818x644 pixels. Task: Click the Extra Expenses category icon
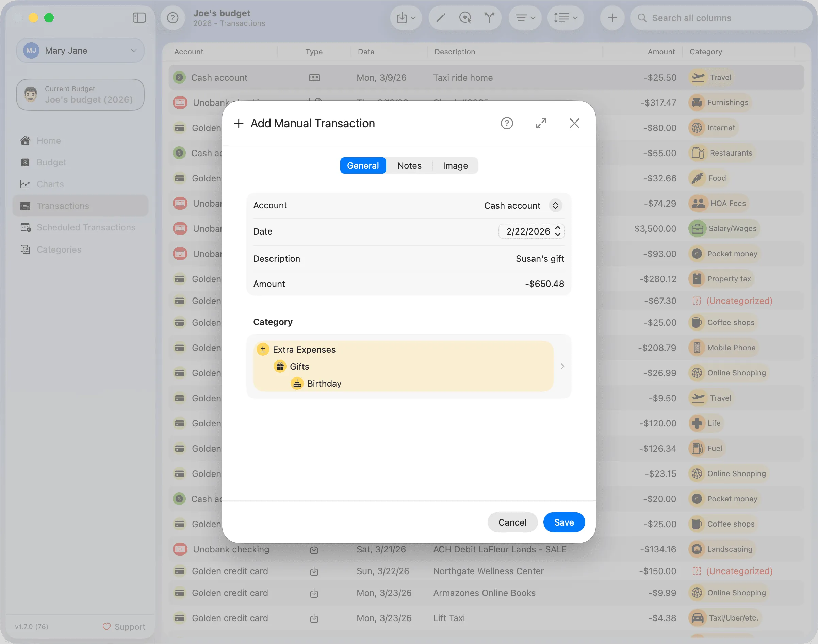(263, 350)
